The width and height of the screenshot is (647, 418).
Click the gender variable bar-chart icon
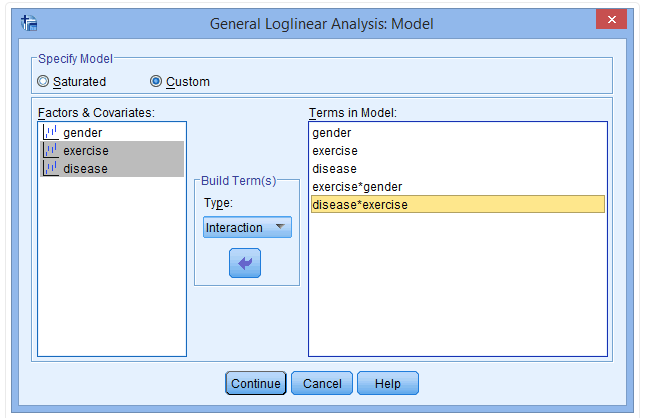point(49,132)
